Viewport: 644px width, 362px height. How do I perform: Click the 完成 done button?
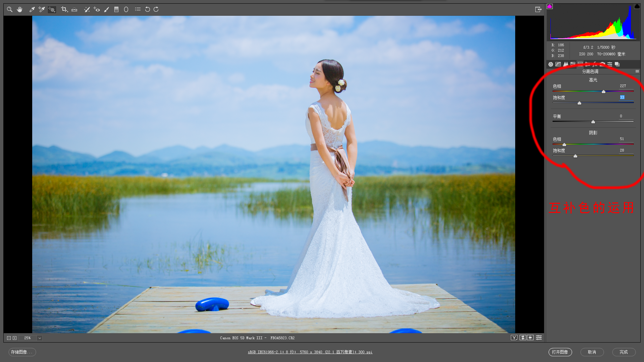point(624,352)
